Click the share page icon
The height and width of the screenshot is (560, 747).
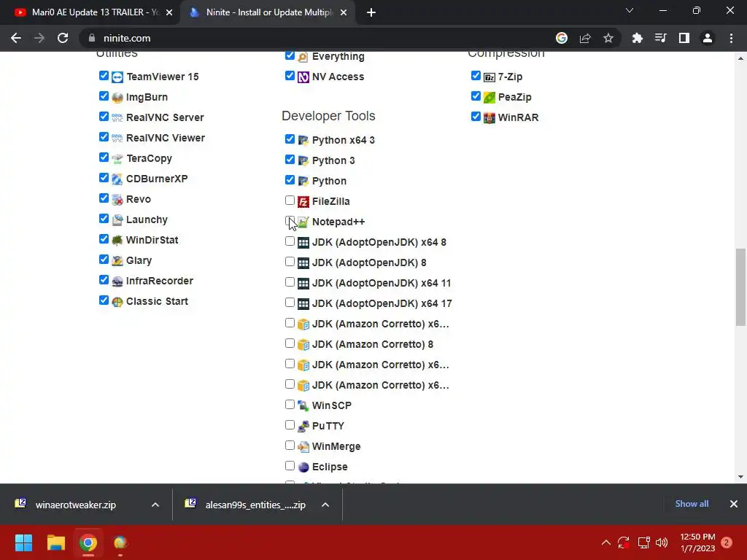click(585, 38)
